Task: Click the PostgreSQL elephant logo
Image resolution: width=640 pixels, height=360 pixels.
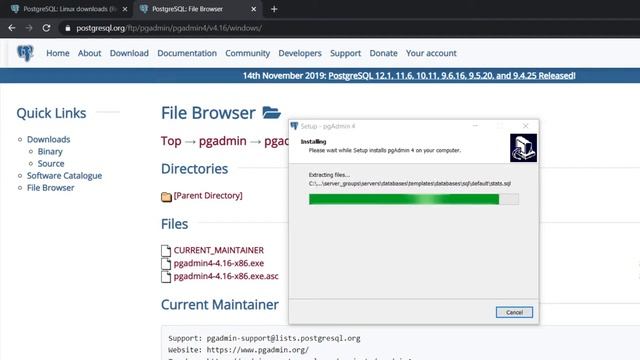Action: point(25,53)
